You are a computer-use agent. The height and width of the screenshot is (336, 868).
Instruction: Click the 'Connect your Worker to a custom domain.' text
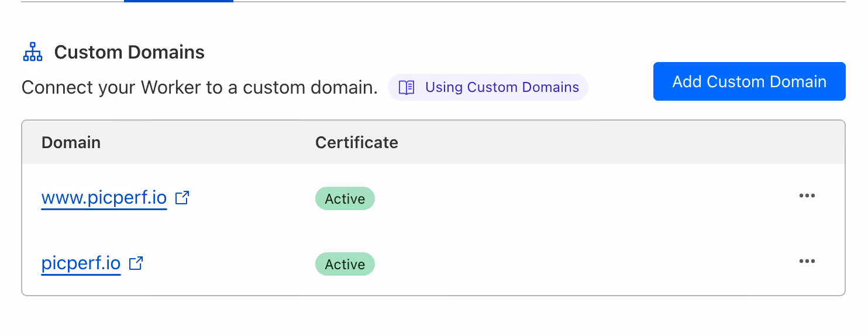[199, 88]
